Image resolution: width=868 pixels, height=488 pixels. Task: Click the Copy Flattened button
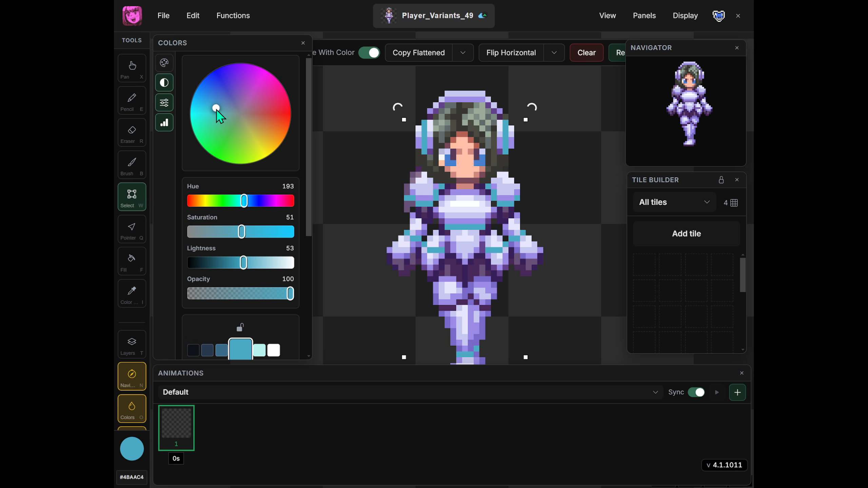pyautogui.click(x=419, y=53)
